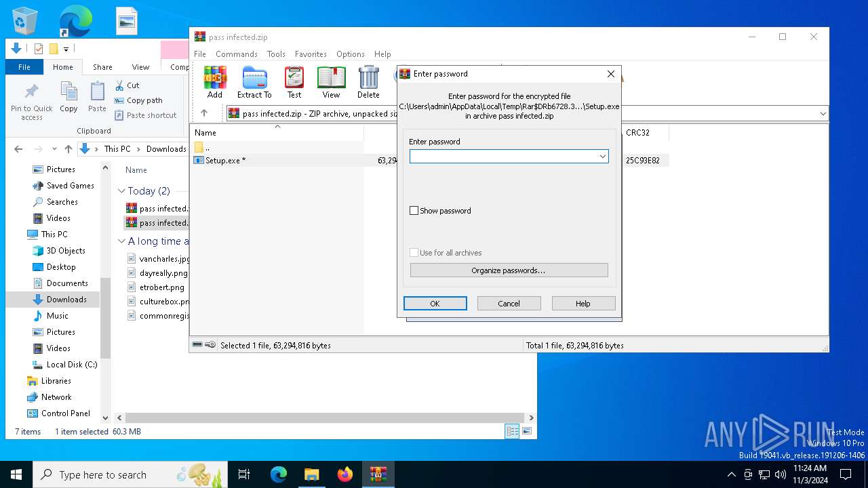Open the Microsoft Edge desktop shortcut
Image resolution: width=868 pixels, height=488 pixels.
[x=75, y=20]
